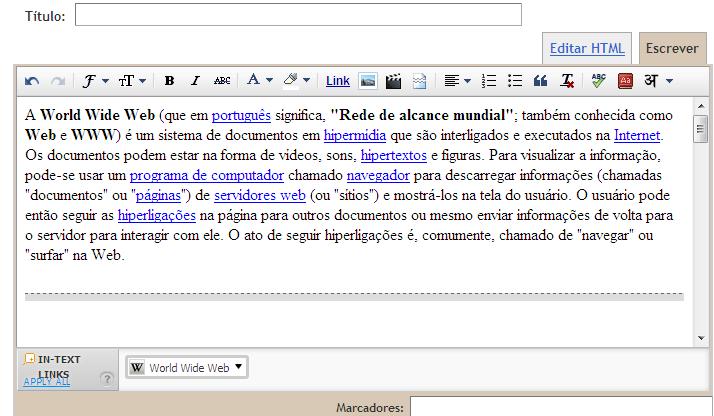Redo the last undone edit

pos(57,81)
